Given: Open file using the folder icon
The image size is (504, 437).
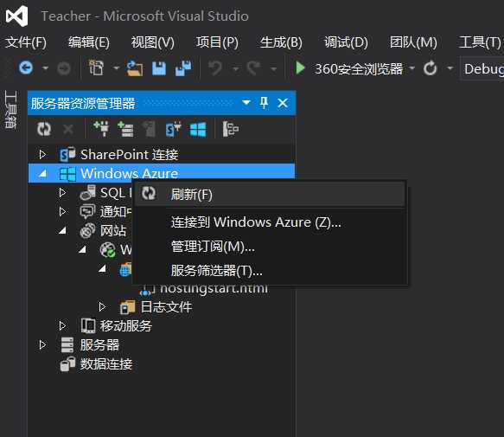Looking at the screenshot, I should click(x=135, y=67).
